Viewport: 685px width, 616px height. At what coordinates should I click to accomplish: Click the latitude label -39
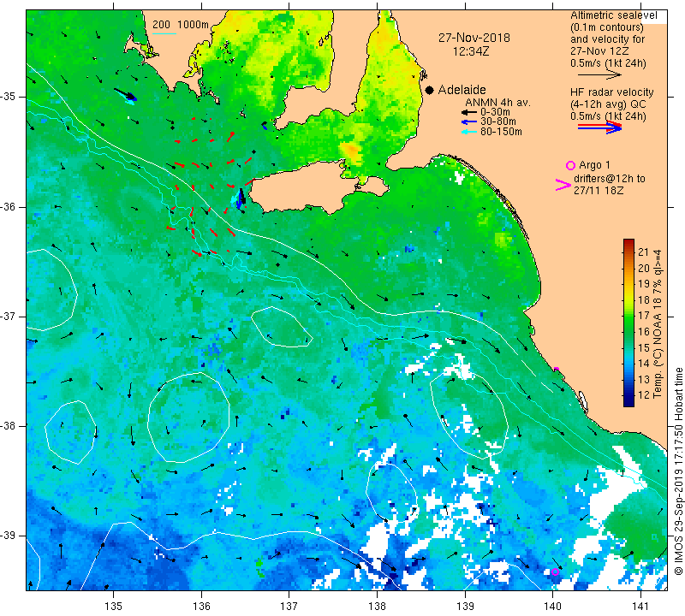tap(8, 536)
